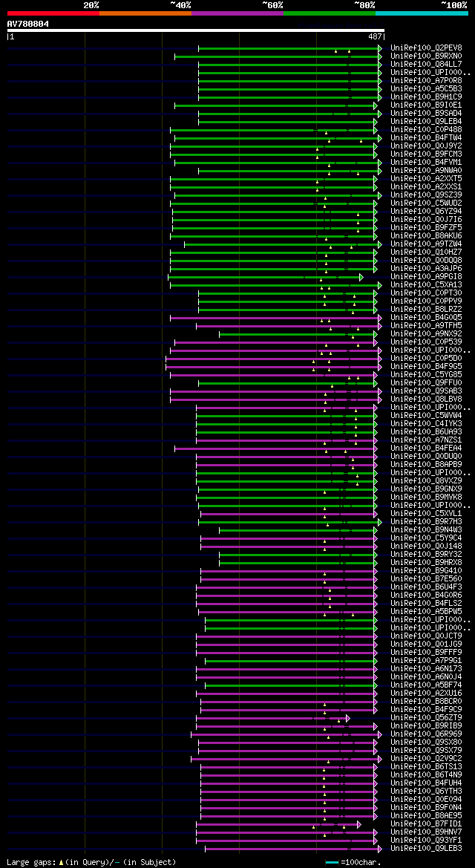Click the UniRef100_C5WUD2 entry

[426, 203]
